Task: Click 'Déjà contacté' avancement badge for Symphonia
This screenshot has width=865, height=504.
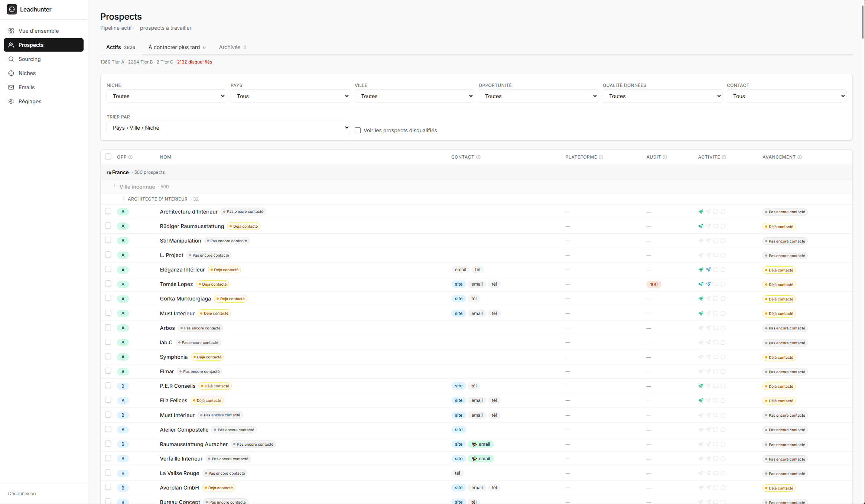Action: [x=779, y=357]
